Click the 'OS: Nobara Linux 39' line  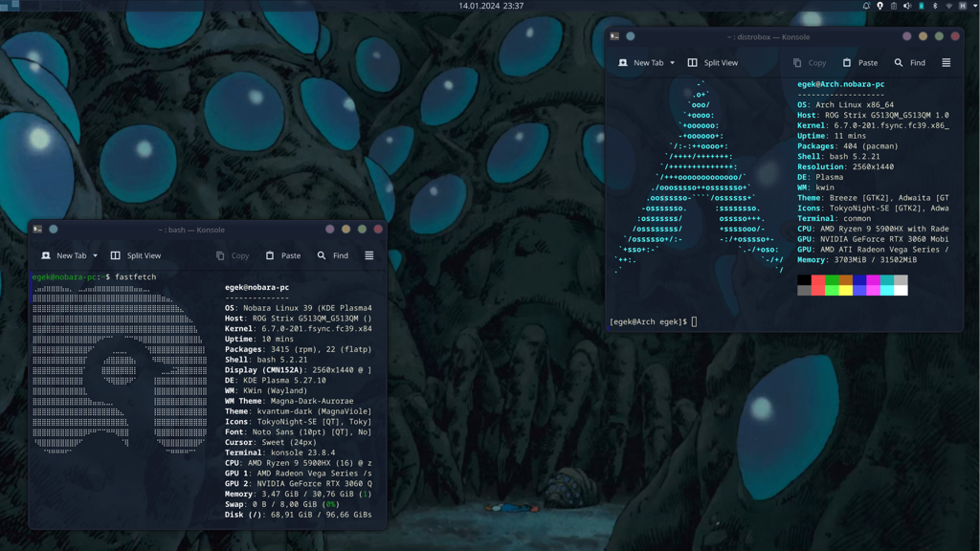coord(299,308)
